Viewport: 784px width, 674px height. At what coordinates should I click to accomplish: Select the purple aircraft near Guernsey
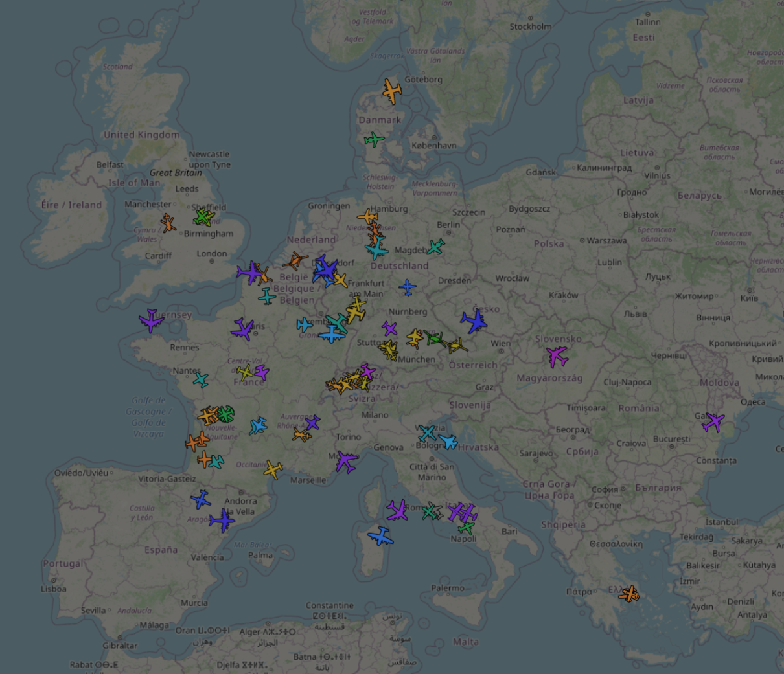click(x=151, y=320)
